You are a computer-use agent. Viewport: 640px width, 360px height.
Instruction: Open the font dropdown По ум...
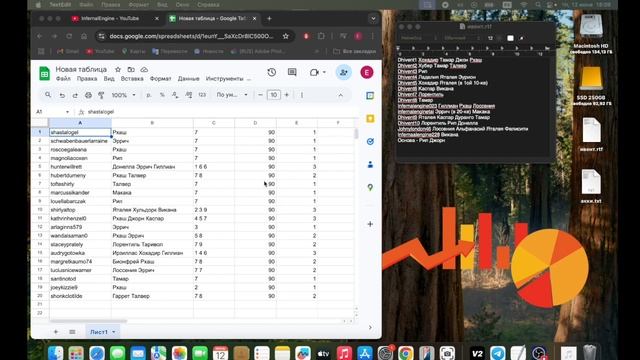click(x=232, y=95)
